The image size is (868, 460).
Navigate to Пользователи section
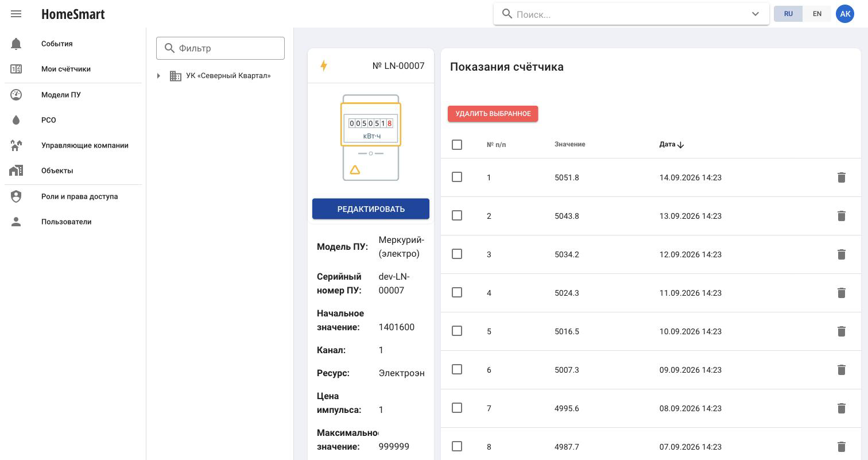point(73,222)
